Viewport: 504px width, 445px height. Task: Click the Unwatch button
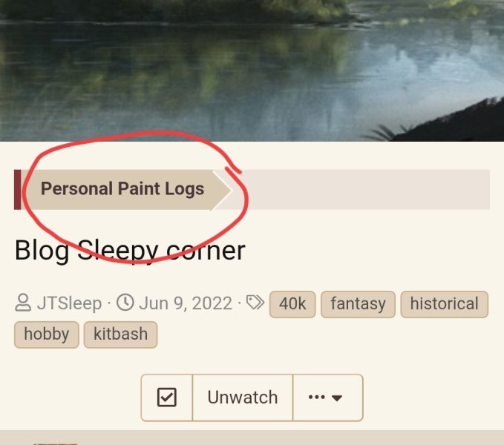click(243, 398)
